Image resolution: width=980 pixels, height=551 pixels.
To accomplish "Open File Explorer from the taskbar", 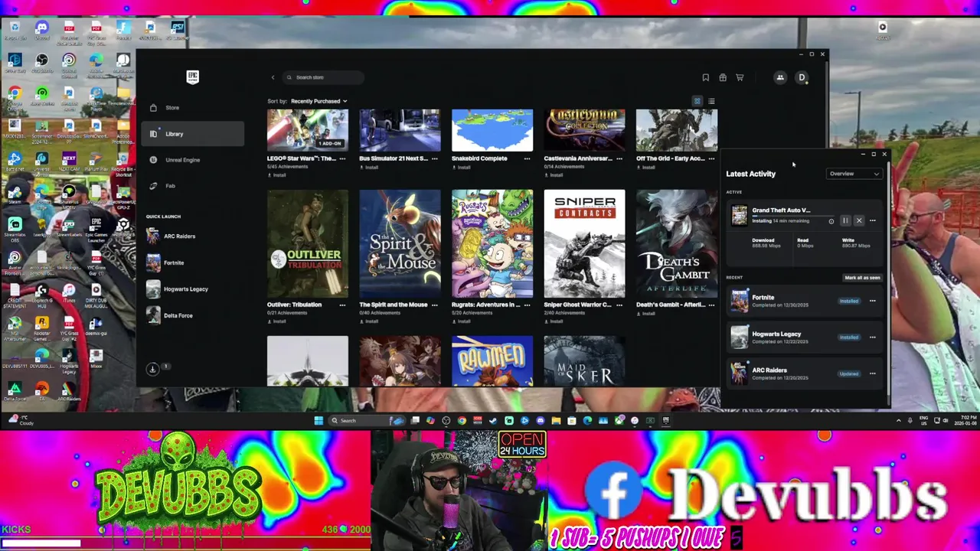I will (x=556, y=420).
